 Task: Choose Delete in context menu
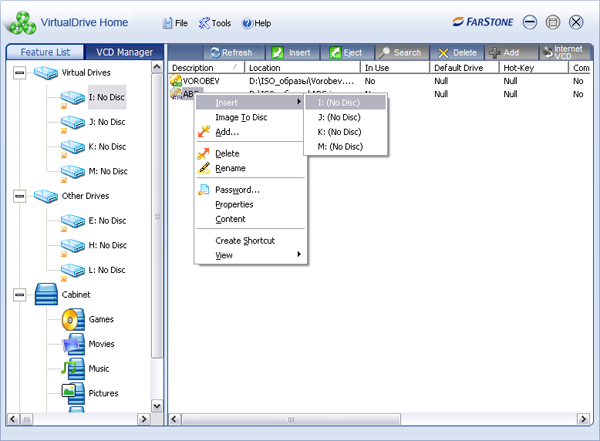(x=250, y=154)
